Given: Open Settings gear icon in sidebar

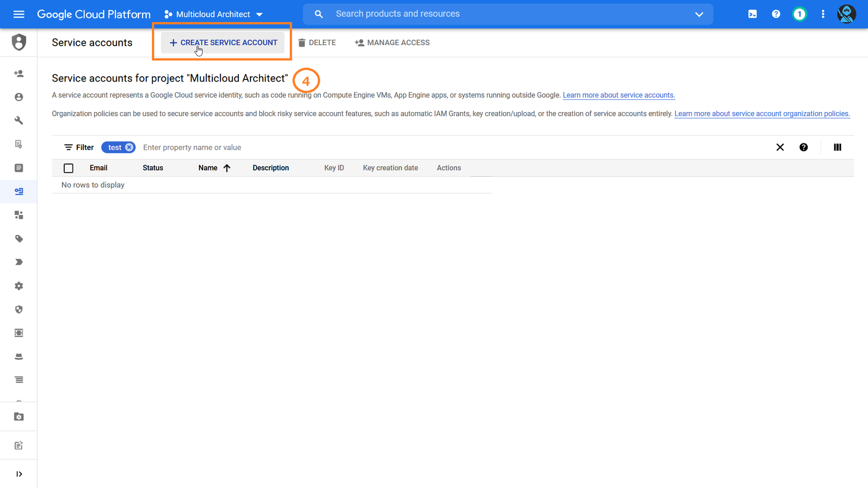Looking at the screenshot, I should (19, 286).
